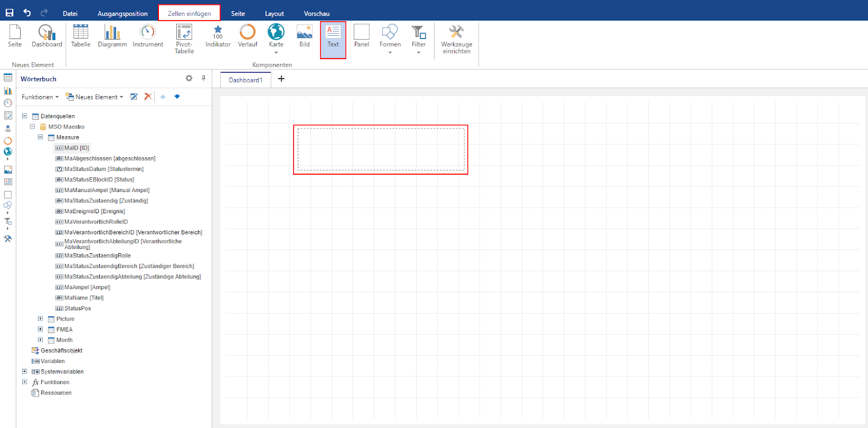Click the gauge icon in left sidebar
868x428 pixels.
(x=8, y=103)
